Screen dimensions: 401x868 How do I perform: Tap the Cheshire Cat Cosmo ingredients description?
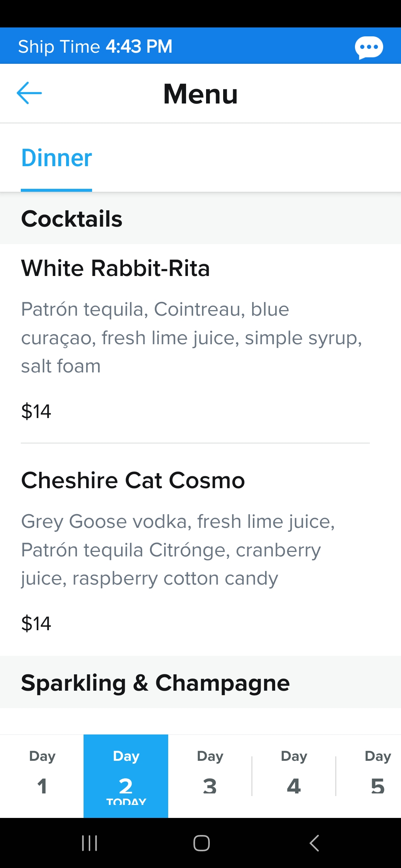point(178,550)
